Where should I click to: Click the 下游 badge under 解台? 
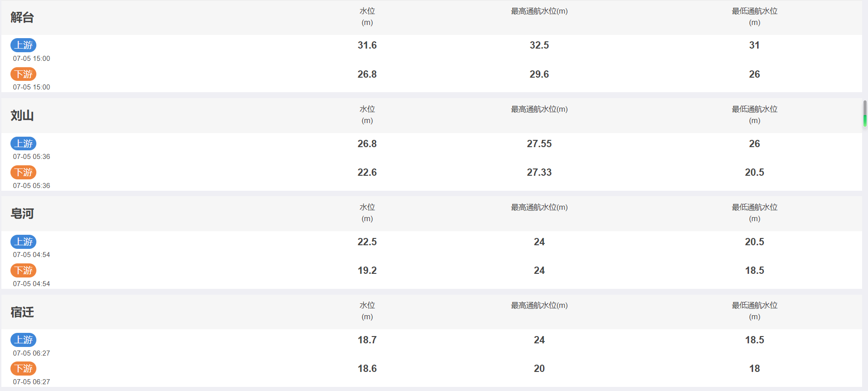point(24,74)
